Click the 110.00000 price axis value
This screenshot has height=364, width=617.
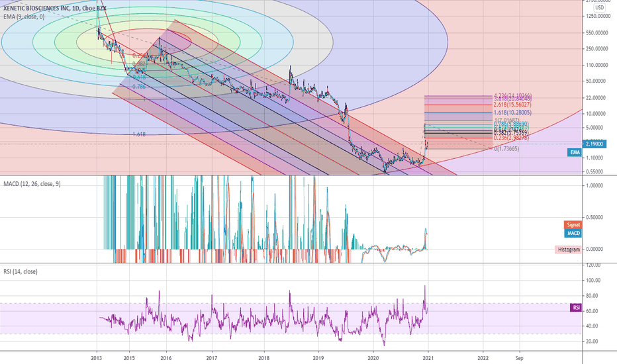(x=596, y=65)
